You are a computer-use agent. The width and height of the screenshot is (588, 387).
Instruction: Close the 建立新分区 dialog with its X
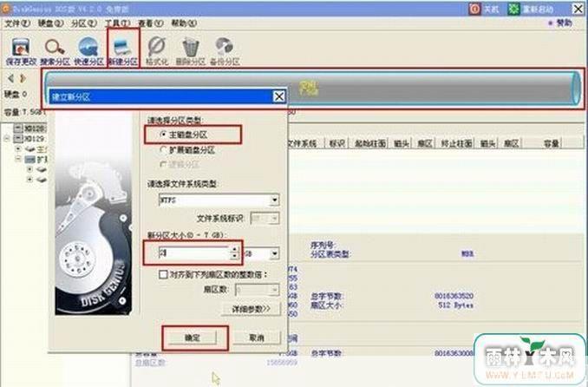pos(279,96)
